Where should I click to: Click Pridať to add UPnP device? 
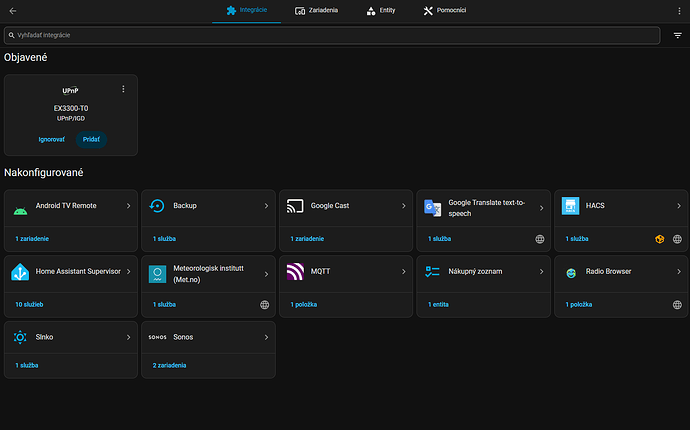coord(91,140)
